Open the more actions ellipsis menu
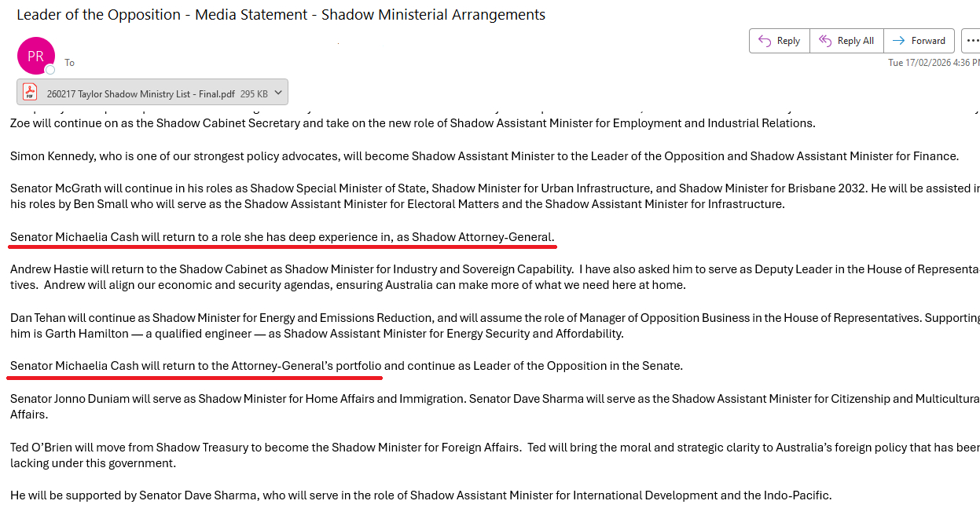 972,41
